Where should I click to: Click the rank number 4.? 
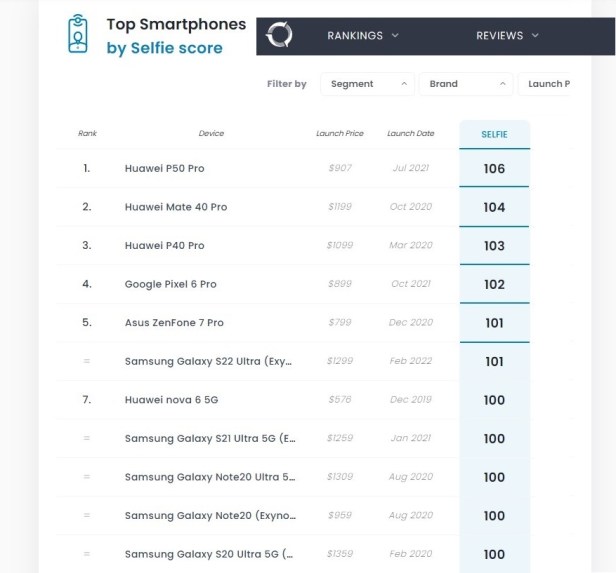pos(87,284)
